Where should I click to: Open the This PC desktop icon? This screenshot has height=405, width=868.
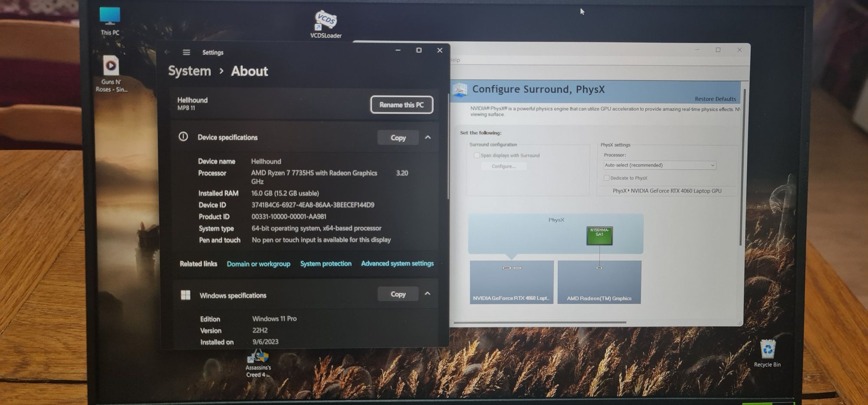click(110, 21)
